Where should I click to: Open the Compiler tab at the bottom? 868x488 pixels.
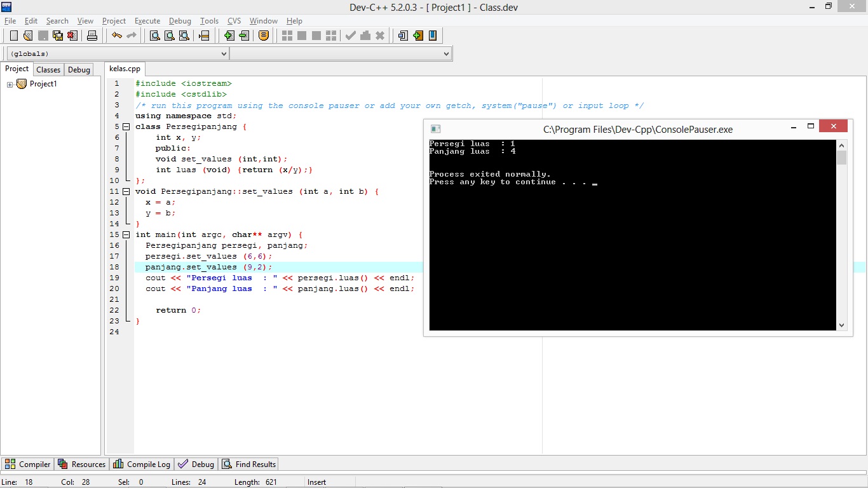(28, 464)
